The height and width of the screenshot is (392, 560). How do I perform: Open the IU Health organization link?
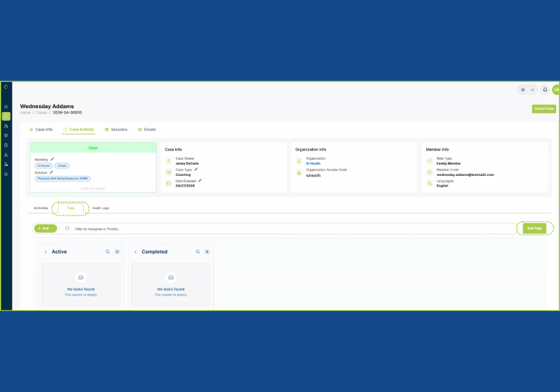[x=313, y=164]
